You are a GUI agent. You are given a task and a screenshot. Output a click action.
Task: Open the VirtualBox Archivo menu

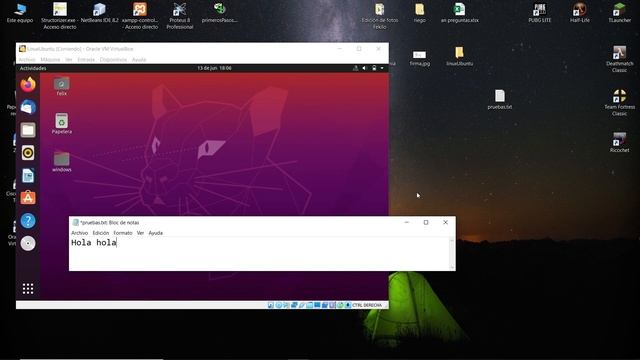27,60
